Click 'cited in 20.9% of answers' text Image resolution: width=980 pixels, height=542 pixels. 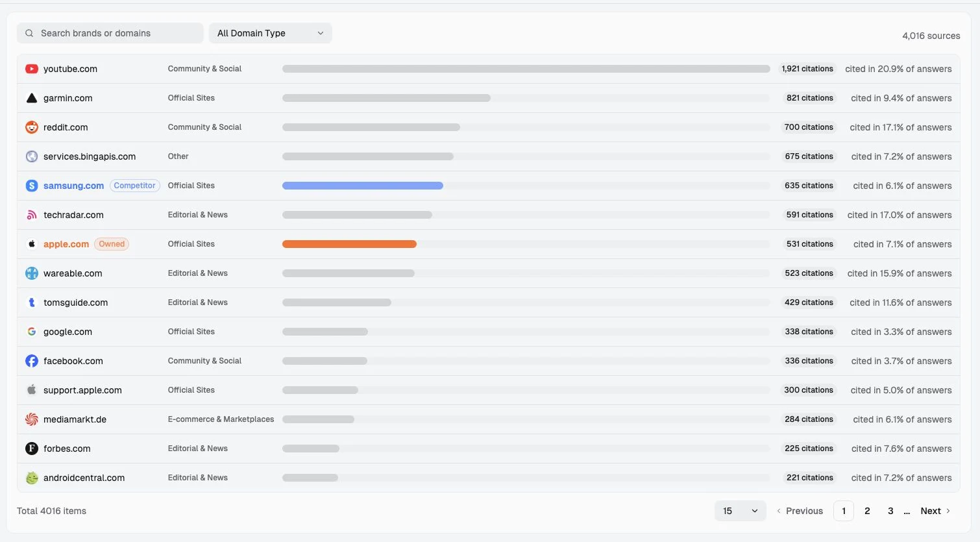click(x=898, y=69)
